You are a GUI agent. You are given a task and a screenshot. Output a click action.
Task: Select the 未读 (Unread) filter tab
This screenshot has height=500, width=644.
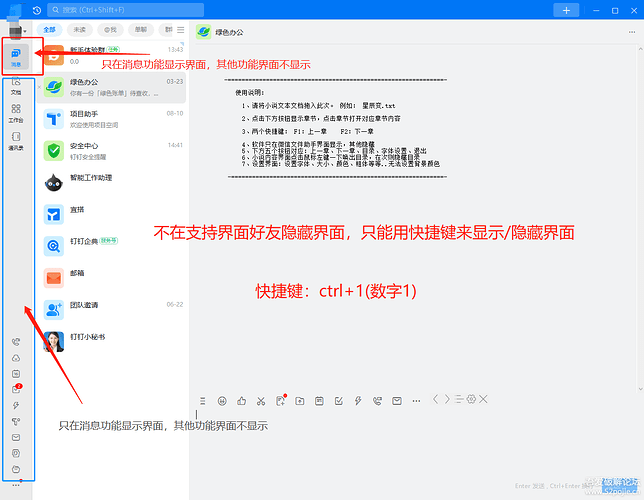pyautogui.click(x=79, y=30)
